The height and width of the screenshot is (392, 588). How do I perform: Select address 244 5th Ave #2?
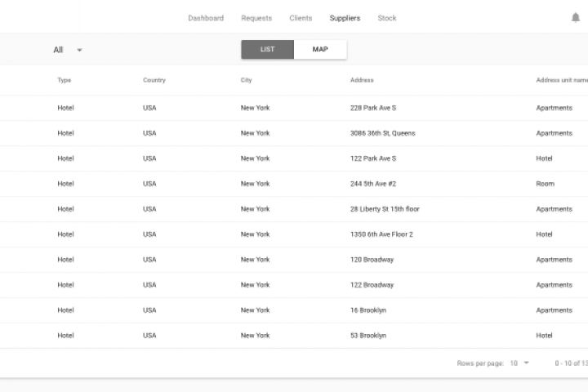pos(373,184)
